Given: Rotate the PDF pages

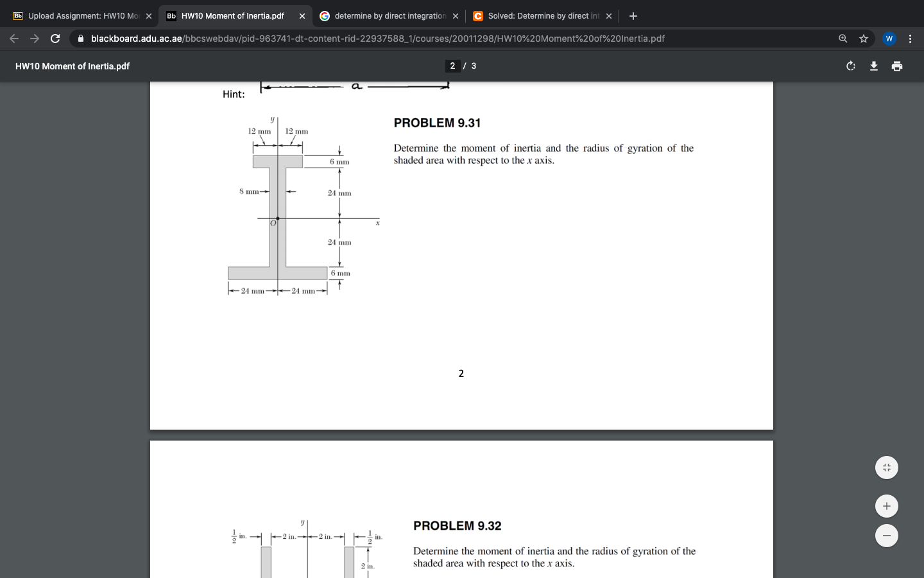Looking at the screenshot, I should (x=850, y=66).
